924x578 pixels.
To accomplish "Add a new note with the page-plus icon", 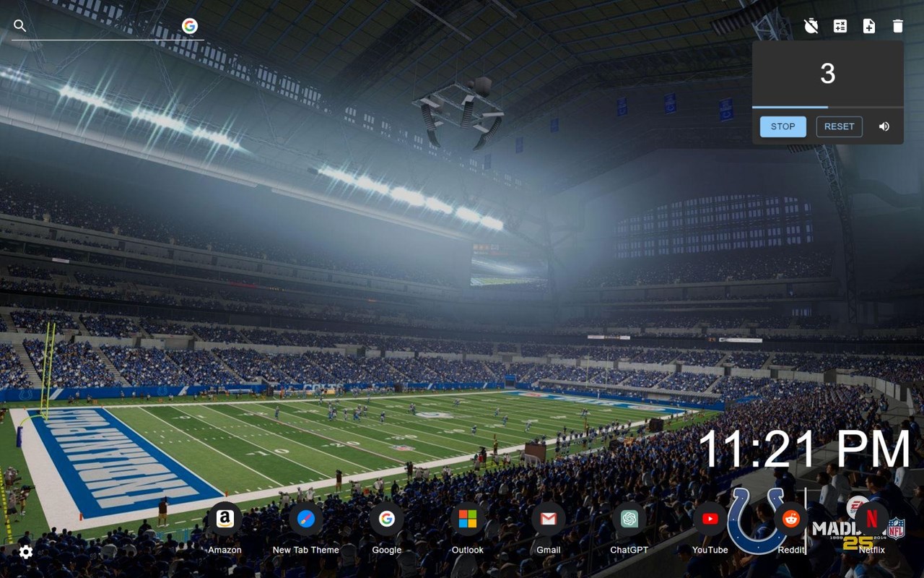I will pos(869,26).
